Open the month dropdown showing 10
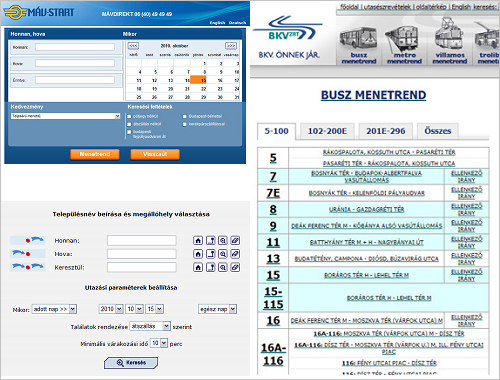The width and height of the screenshot is (500, 380). [x=135, y=309]
